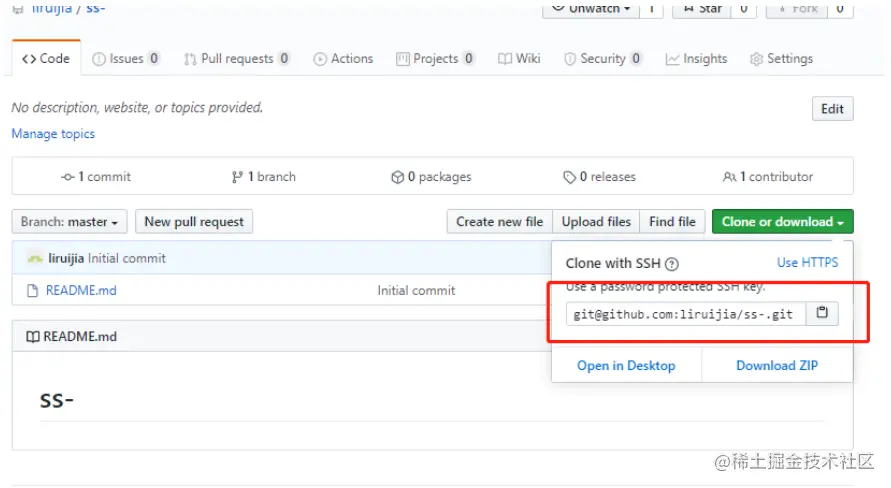Click the Fork button

(x=797, y=9)
